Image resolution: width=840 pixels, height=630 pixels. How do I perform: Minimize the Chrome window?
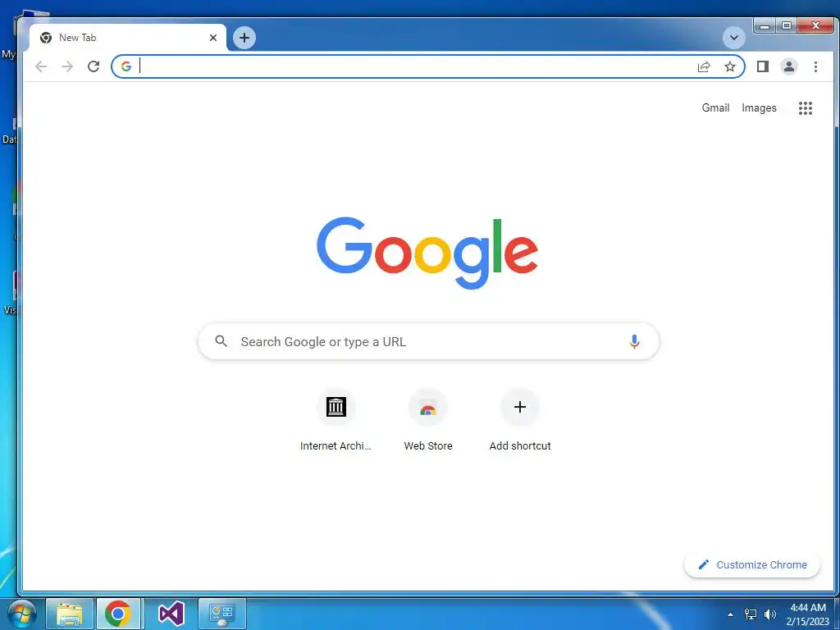click(x=765, y=25)
